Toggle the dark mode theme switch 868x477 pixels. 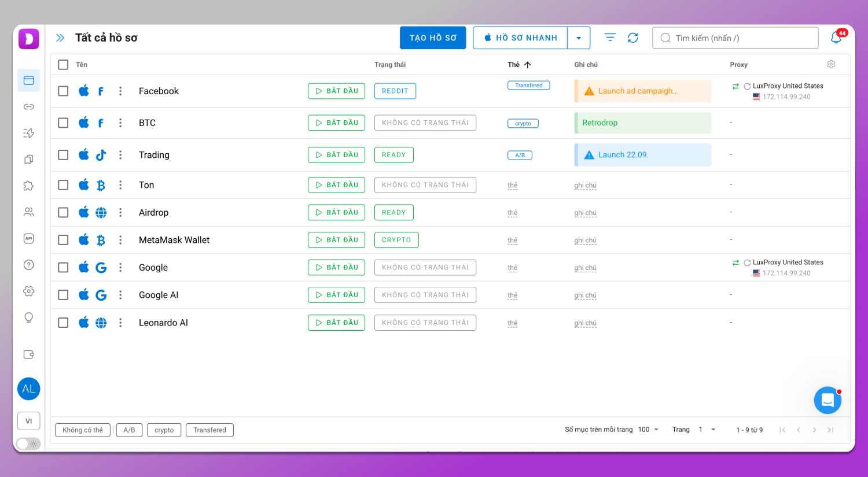click(28, 443)
